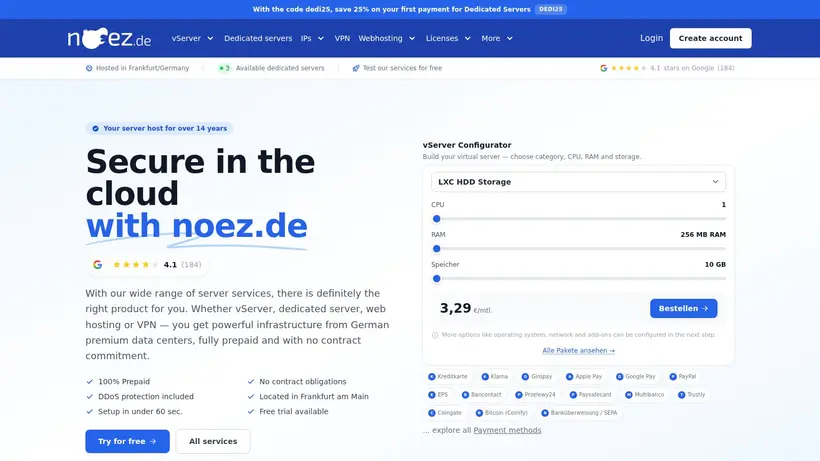Open the LXC HDD Storage category selector
Viewport: 820px width, 461px height.
pos(578,182)
